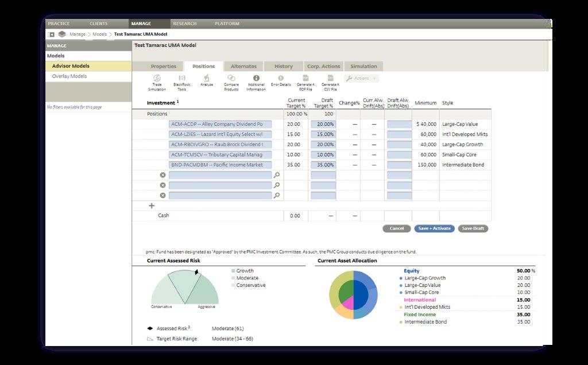Click the layers icon in breadcrumb bar
588x365 pixels.
pos(62,34)
